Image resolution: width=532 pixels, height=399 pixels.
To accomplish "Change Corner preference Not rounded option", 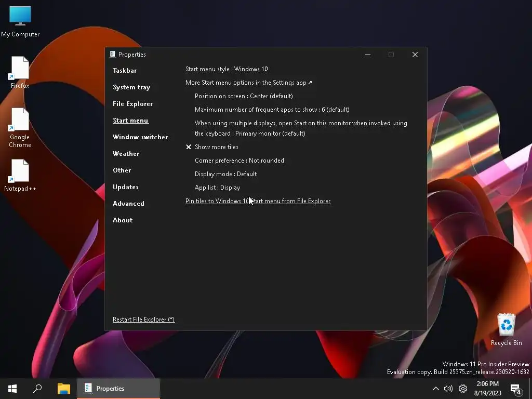I will coord(239,161).
